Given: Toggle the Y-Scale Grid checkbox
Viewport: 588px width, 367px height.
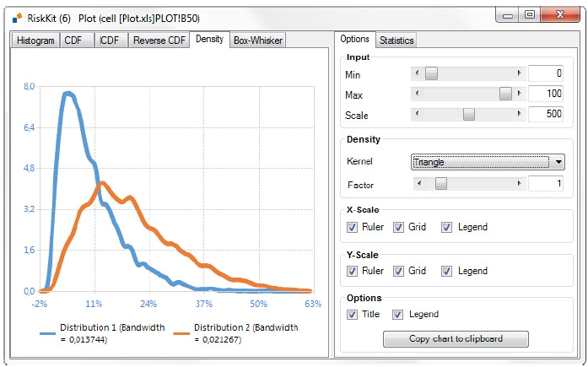Looking at the screenshot, I should pyautogui.click(x=399, y=271).
